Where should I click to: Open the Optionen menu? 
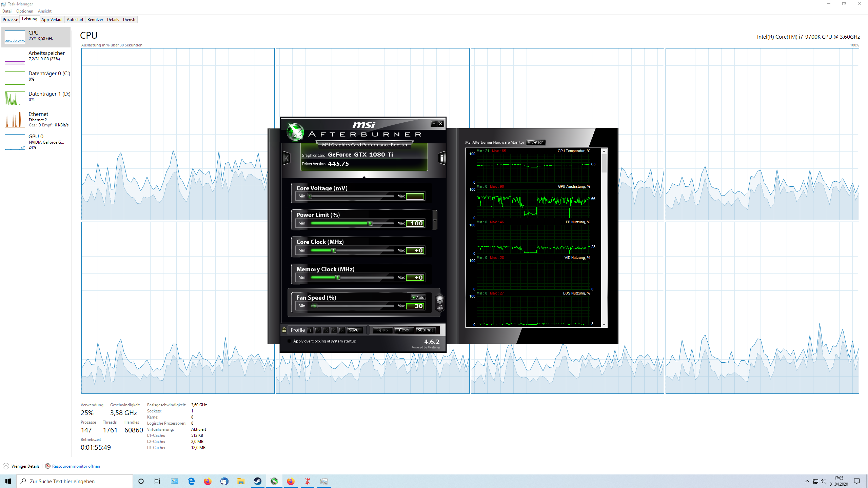tap(25, 11)
